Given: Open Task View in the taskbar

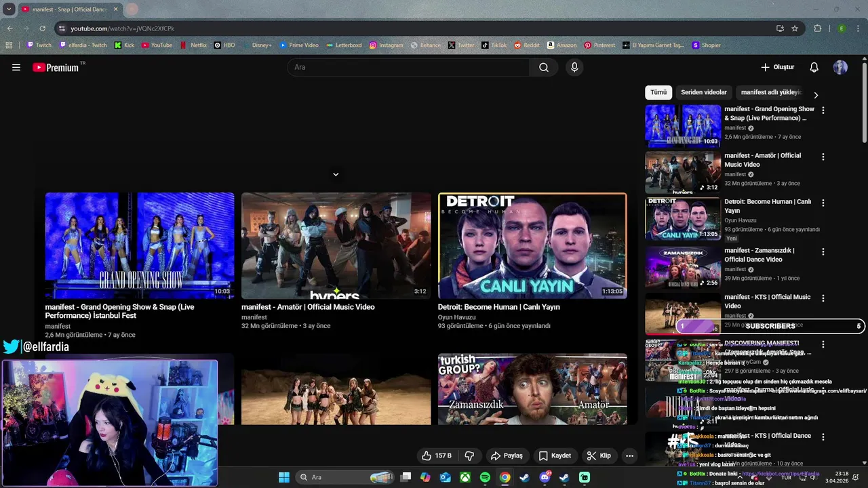Looking at the screenshot, I should click(x=406, y=477).
